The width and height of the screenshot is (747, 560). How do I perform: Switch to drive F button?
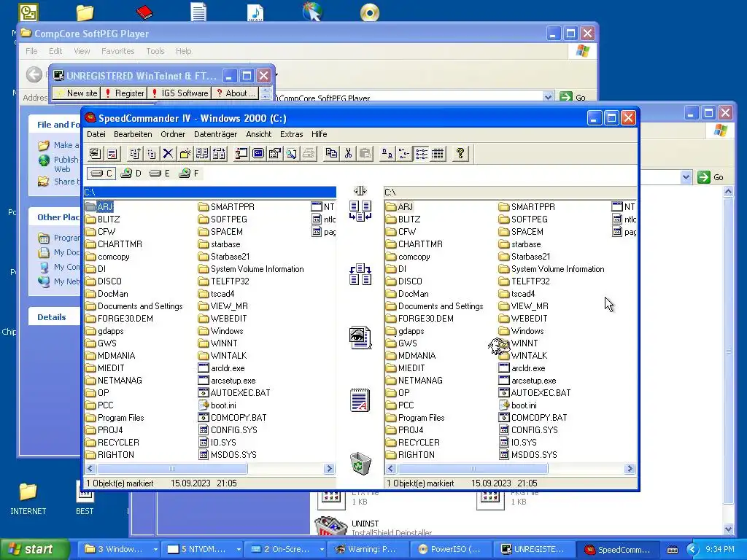tap(189, 174)
